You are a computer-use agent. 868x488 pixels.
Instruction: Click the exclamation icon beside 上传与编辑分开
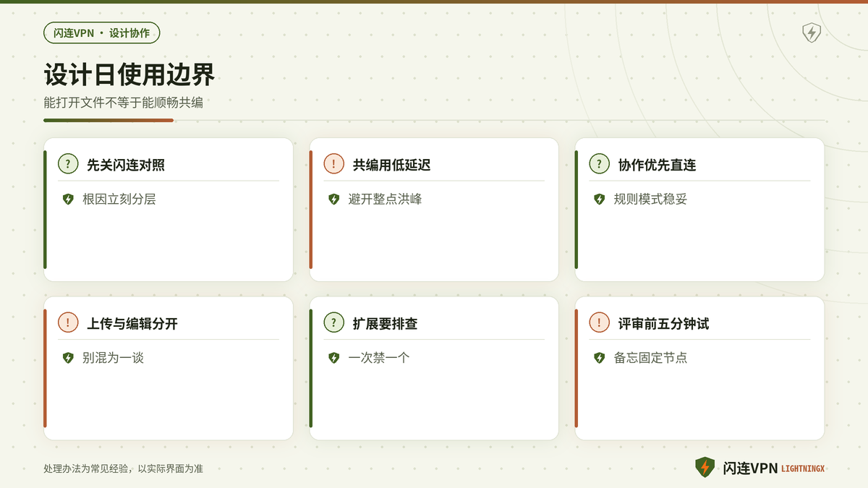(x=68, y=323)
